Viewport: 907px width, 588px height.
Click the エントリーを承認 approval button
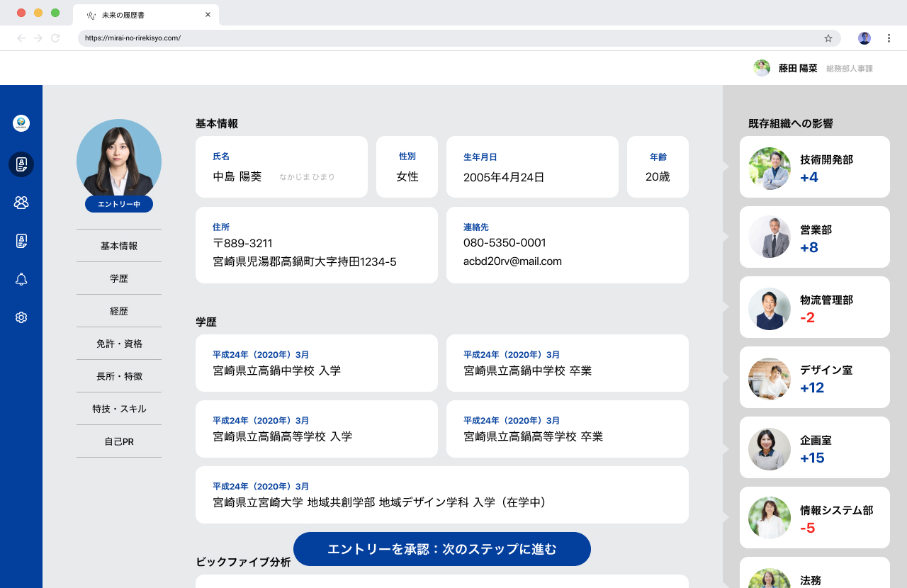tap(441, 548)
